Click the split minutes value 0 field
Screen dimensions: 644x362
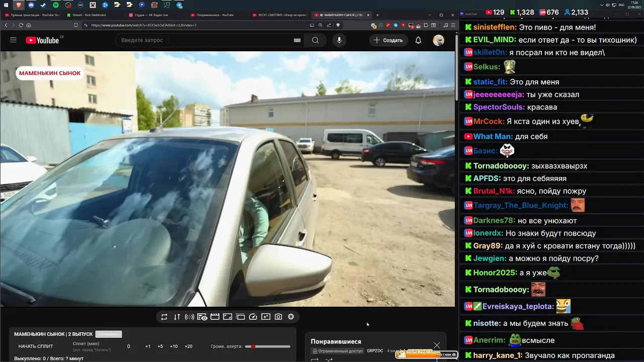pyautogui.click(x=129, y=346)
